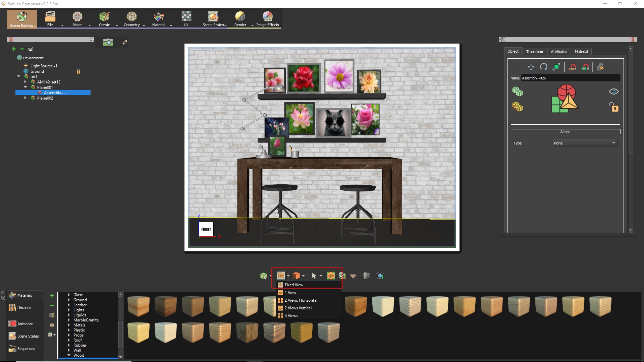Open the Geometry toolbar menu
This screenshot has height=362, width=644.
pos(131,19)
